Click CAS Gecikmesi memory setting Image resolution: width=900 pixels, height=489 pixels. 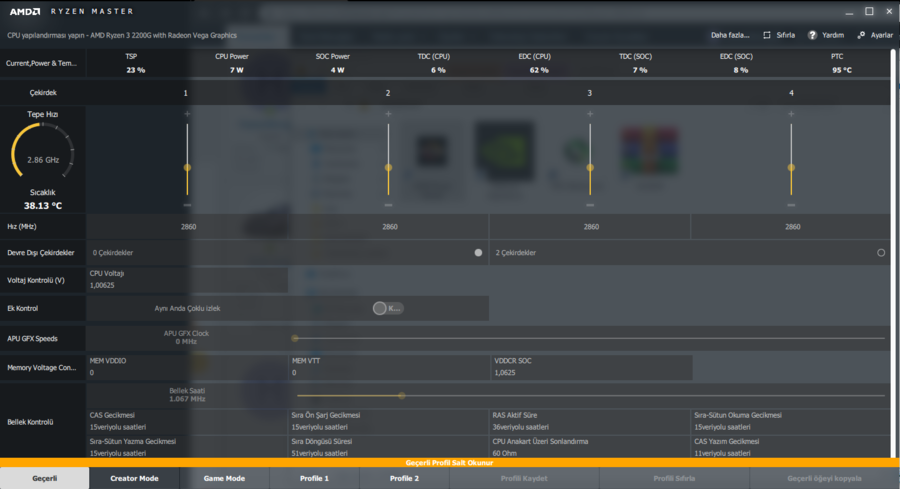click(x=187, y=421)
